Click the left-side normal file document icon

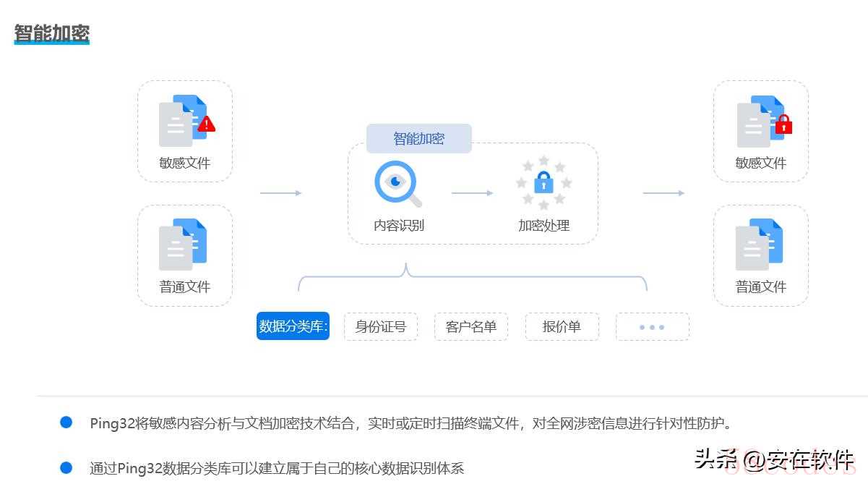(184, 245)
